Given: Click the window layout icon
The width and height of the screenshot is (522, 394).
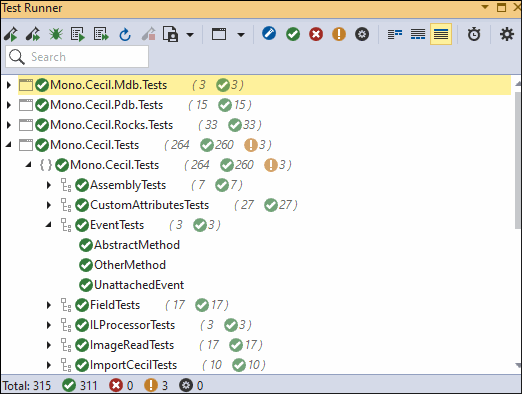Looking at the screenshot, I should 219,34.
